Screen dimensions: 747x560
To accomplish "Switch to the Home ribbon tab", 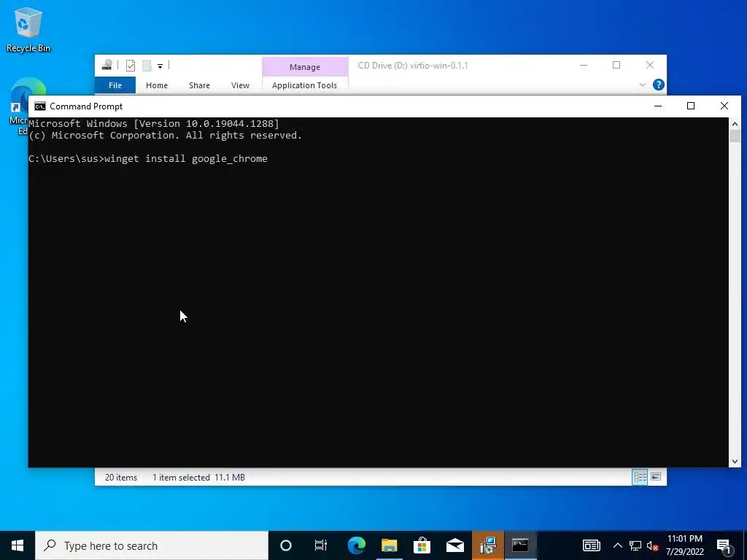I will click(x=157, y=85).
